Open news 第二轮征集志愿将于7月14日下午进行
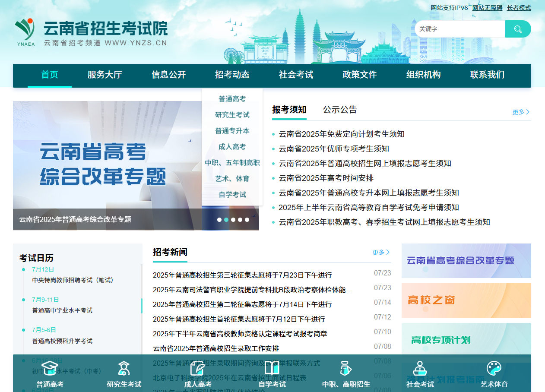The width and height of the screenshot is (545, 392). (242, 304)
